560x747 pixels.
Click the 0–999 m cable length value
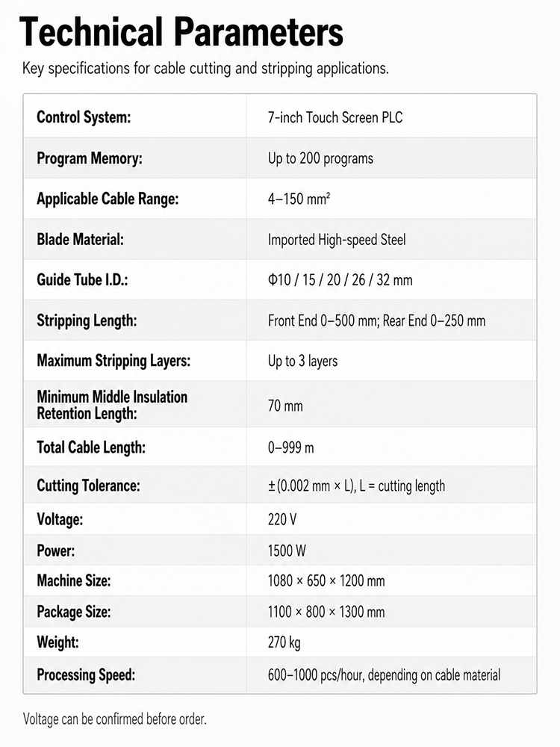coord(291,447)
